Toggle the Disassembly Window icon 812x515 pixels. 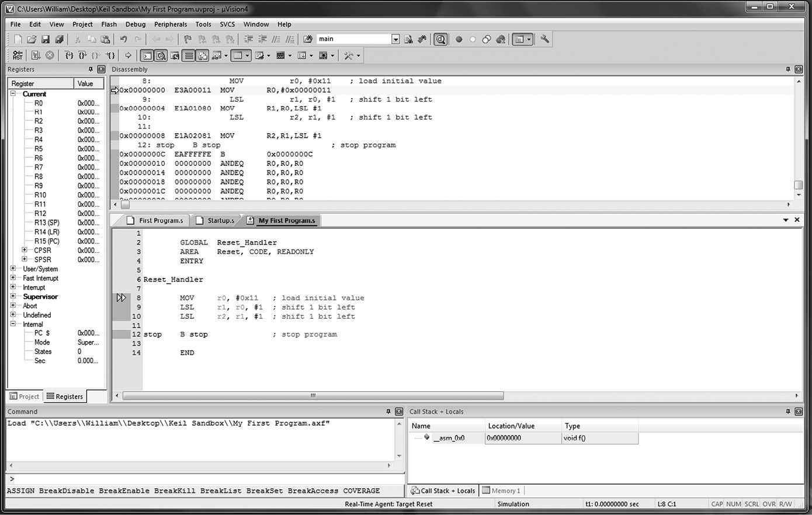tap(161, 55)
